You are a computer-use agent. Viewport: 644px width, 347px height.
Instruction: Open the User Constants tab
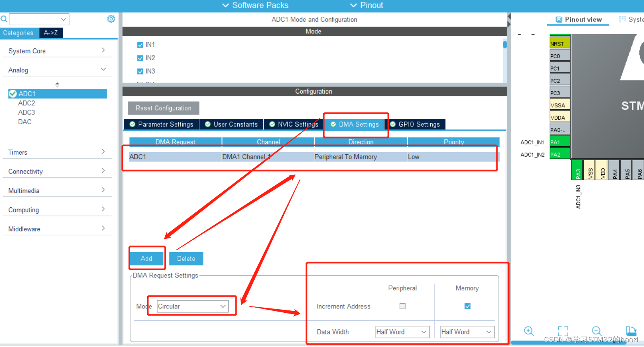coord(231,124)
